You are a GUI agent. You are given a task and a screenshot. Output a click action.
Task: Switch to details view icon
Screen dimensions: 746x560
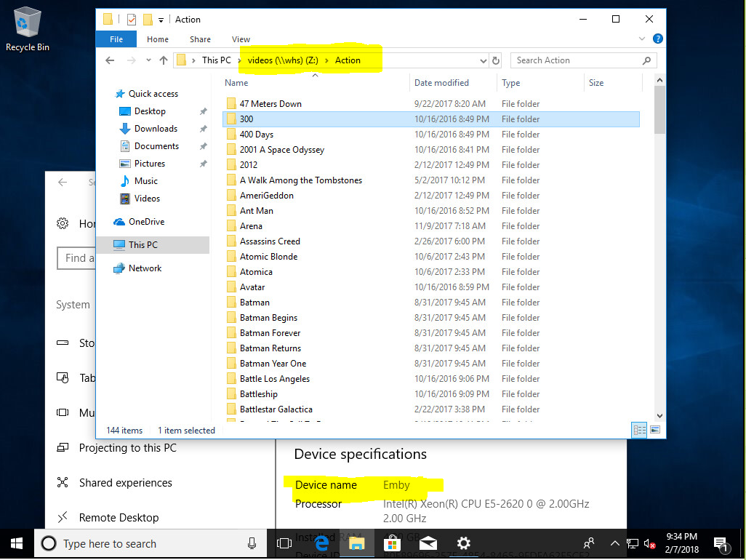pyautogui.click(x=640, y=431)
